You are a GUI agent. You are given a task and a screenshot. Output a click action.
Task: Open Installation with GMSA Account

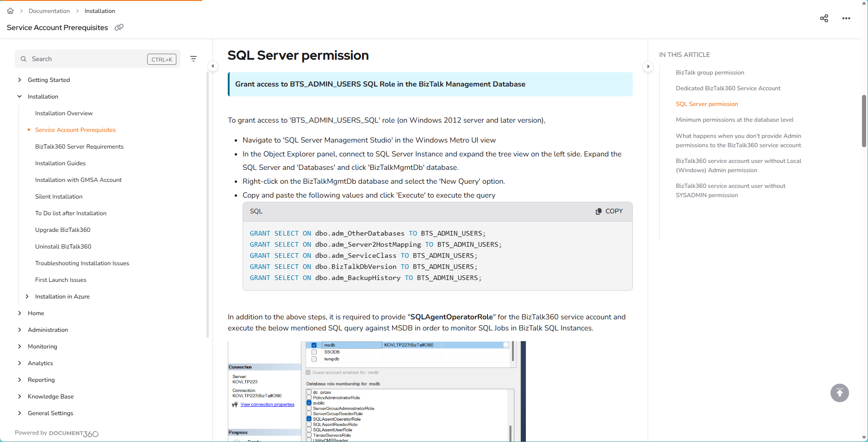click(x=78, y=180)
